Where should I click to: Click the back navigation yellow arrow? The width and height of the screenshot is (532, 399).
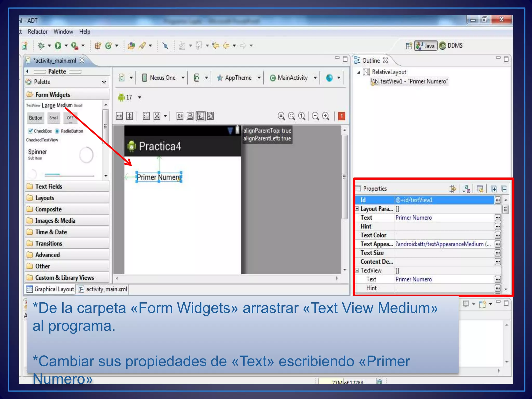point(226,46)
